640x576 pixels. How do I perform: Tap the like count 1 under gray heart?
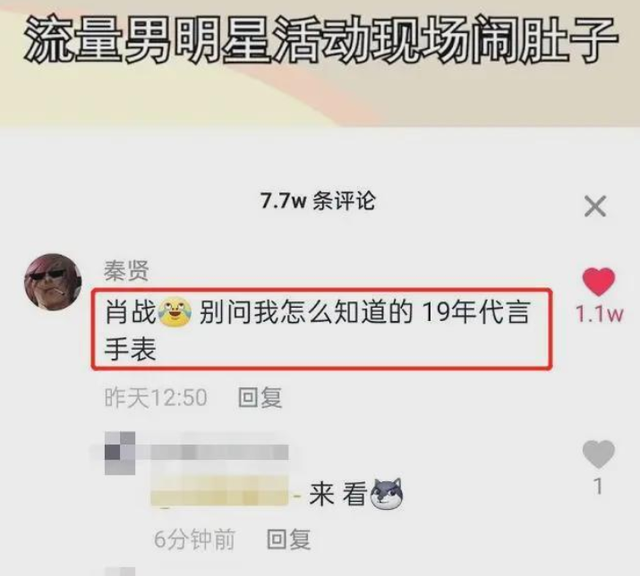[x=598, y=487]
